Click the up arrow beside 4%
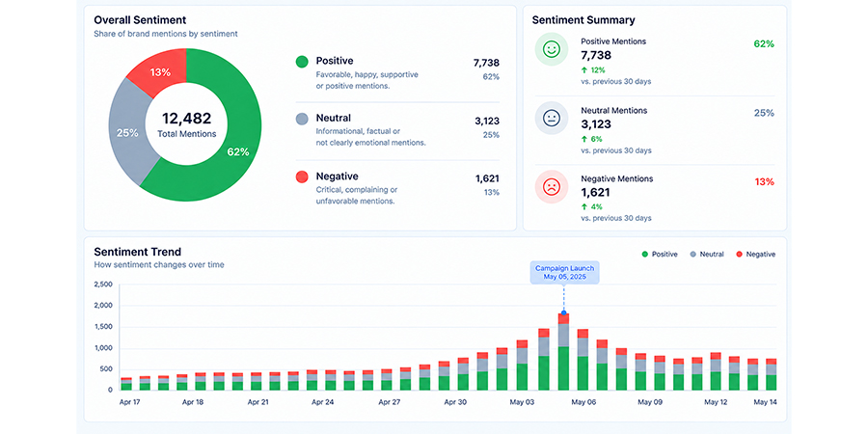 [584, 206]
